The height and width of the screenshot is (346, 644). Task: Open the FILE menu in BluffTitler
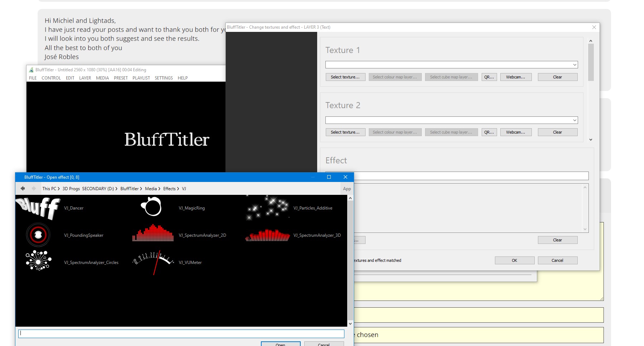(33, 78)
